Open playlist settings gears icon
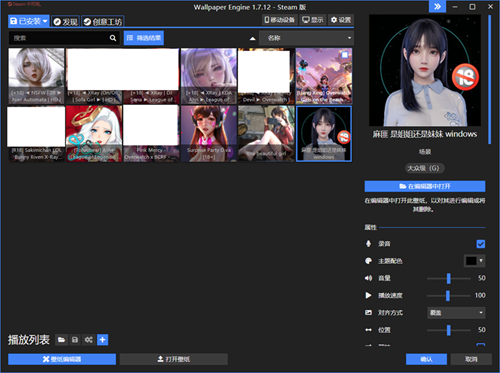This screenshot has height=373, width=500. pyautogui.click(x=89, y=340)
